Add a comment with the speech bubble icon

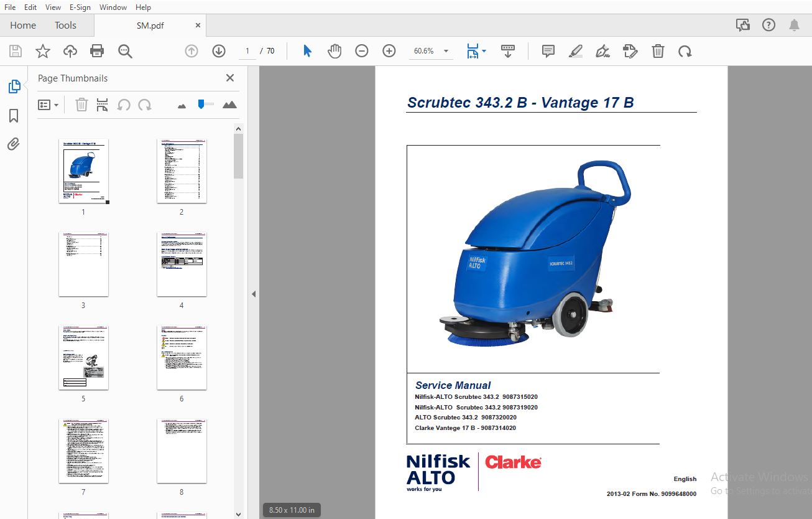click(x=548, y=51)
